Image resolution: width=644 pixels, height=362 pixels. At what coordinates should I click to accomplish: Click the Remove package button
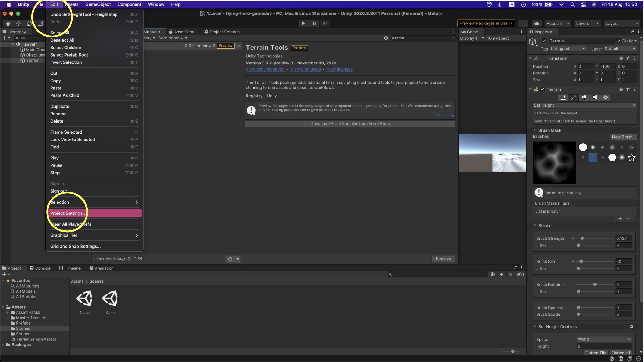443,259
